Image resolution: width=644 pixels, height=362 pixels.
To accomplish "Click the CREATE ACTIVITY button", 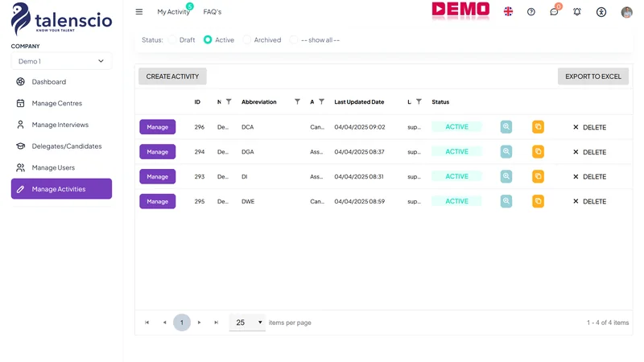I will (x=172, y=76).
